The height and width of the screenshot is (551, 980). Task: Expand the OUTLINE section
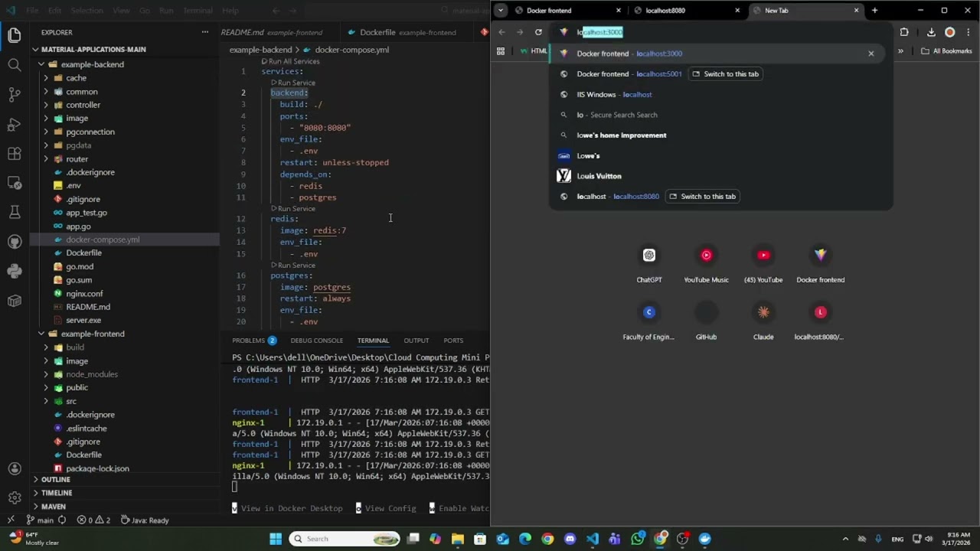tap(56, 479)
